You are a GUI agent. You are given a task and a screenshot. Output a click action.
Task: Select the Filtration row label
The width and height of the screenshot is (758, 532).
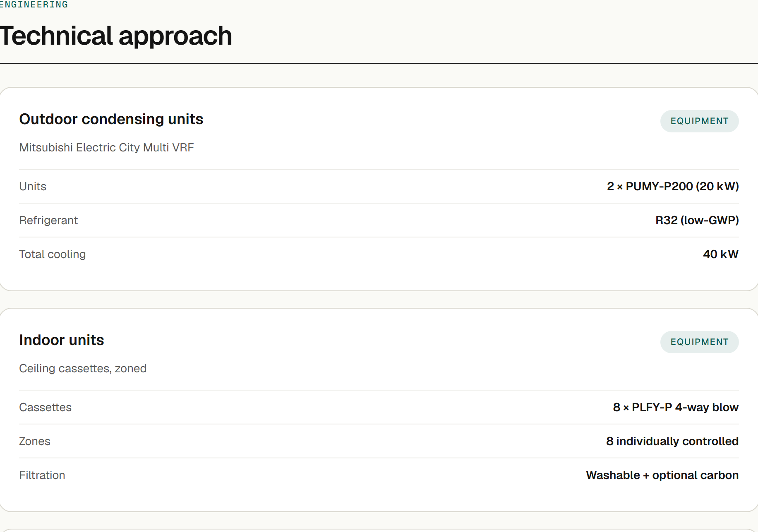coord(42,475)
